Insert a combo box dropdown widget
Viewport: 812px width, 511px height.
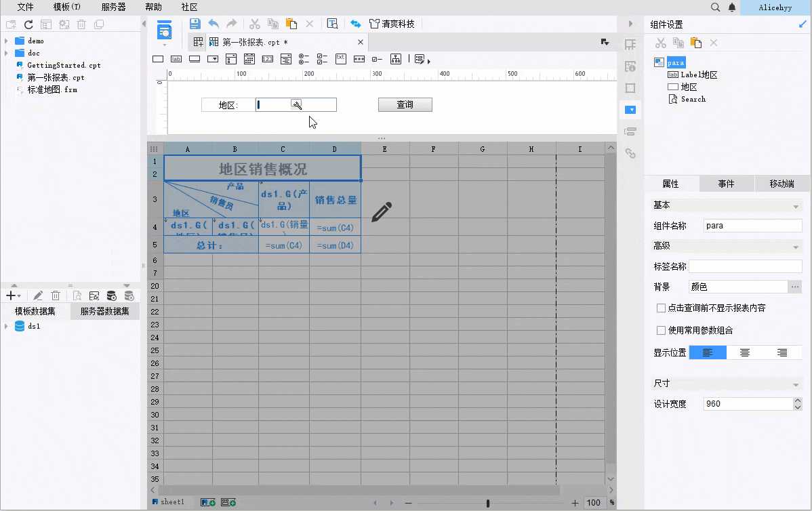click(213, 59)
